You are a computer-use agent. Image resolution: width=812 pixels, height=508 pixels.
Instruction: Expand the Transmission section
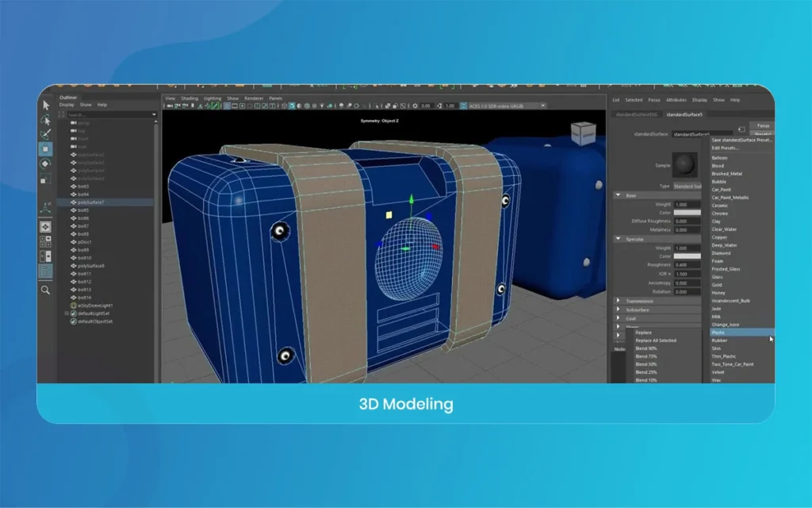[618, 301]
